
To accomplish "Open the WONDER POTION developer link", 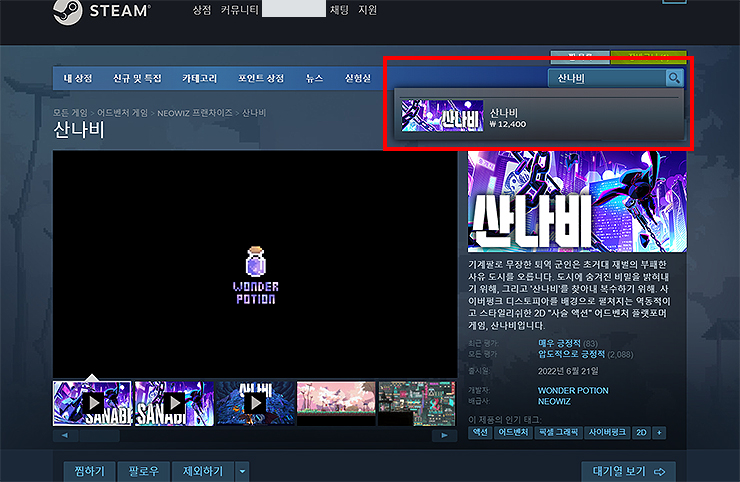I will click(573, 390).
